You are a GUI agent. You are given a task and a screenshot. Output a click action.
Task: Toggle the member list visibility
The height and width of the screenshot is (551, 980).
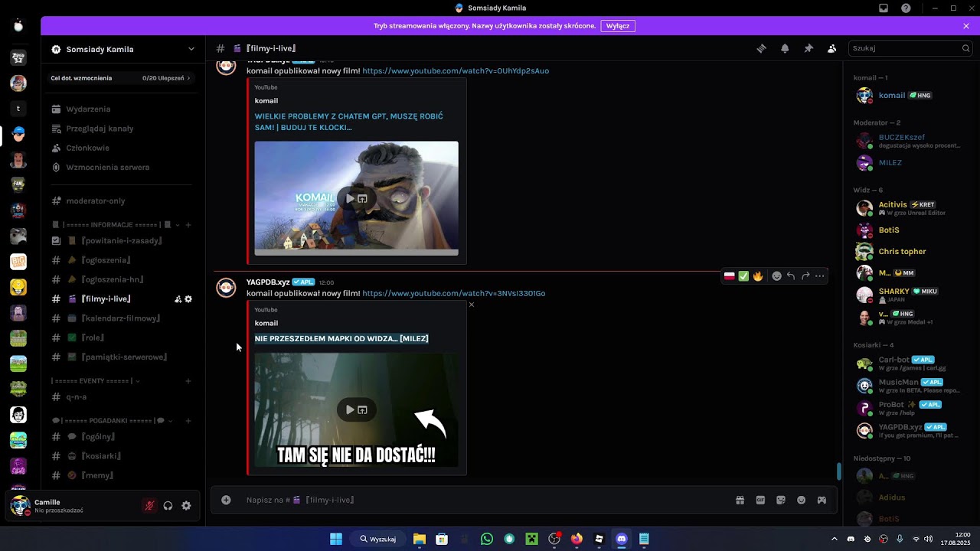[x=831, y=48]
